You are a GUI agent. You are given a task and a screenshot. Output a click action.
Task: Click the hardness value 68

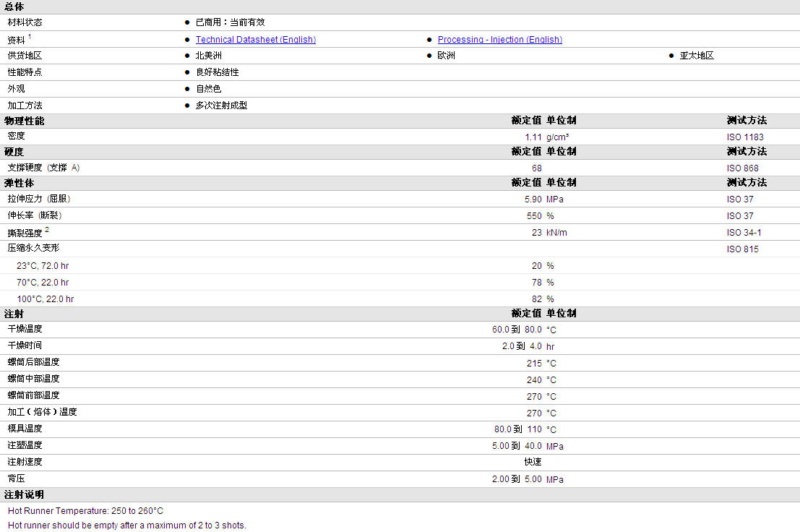[x=537, y=168]
